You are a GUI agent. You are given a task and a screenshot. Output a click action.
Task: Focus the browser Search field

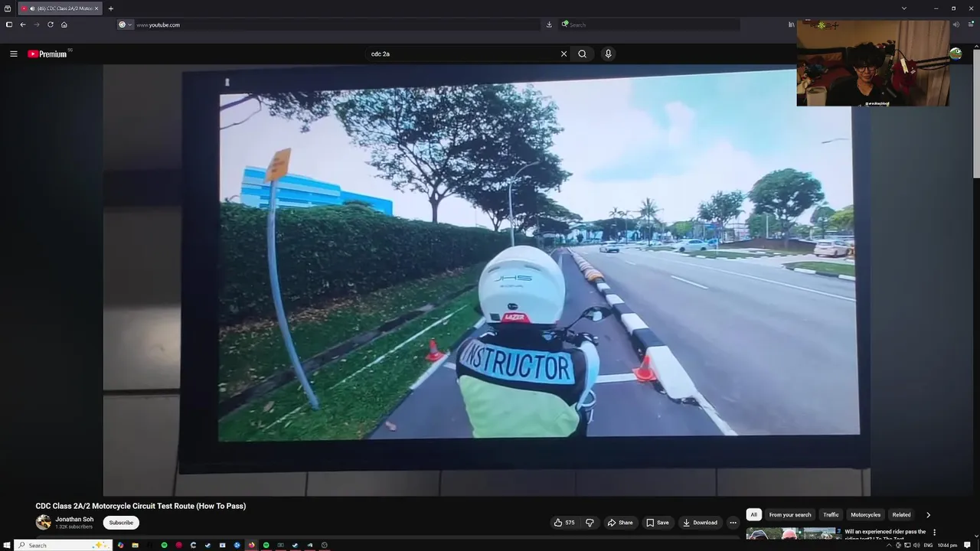(649, 24)
